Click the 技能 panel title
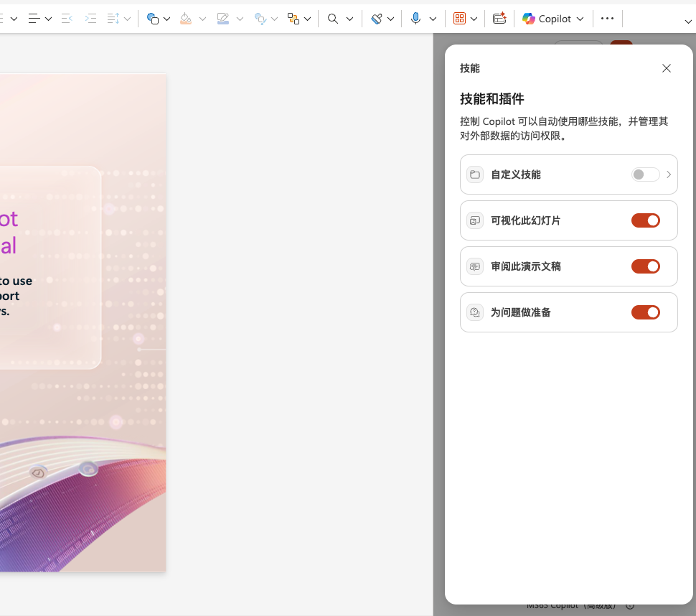The height and width of the screenshot is (616, 696). [x=470, y=68]
